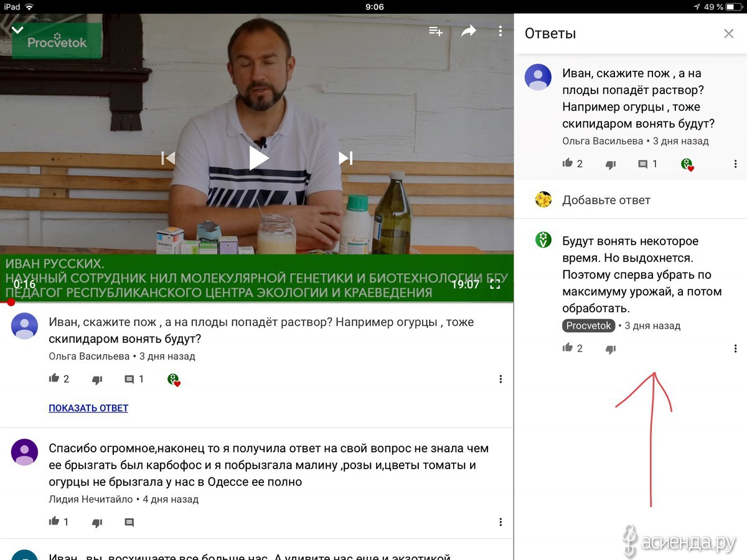Collapse video with down chevron

[17, 29]
